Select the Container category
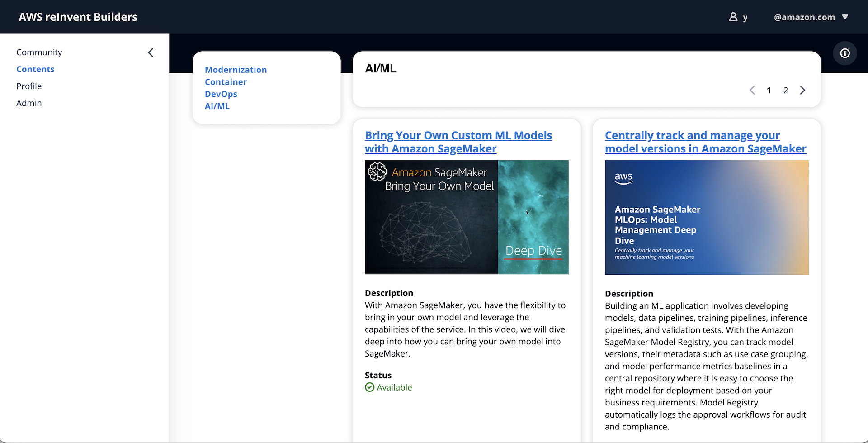 226,82
